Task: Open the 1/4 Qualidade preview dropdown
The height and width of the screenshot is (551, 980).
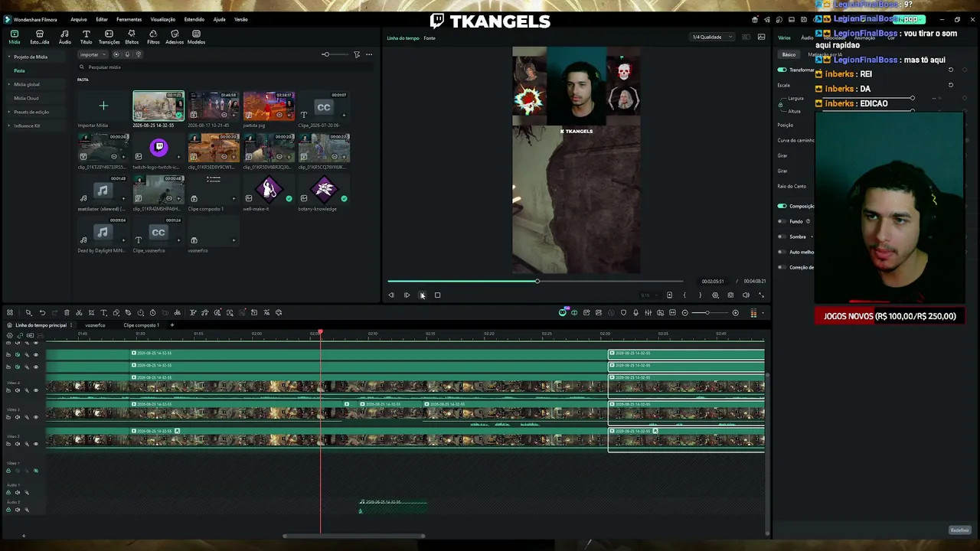Action: [712, 37]
